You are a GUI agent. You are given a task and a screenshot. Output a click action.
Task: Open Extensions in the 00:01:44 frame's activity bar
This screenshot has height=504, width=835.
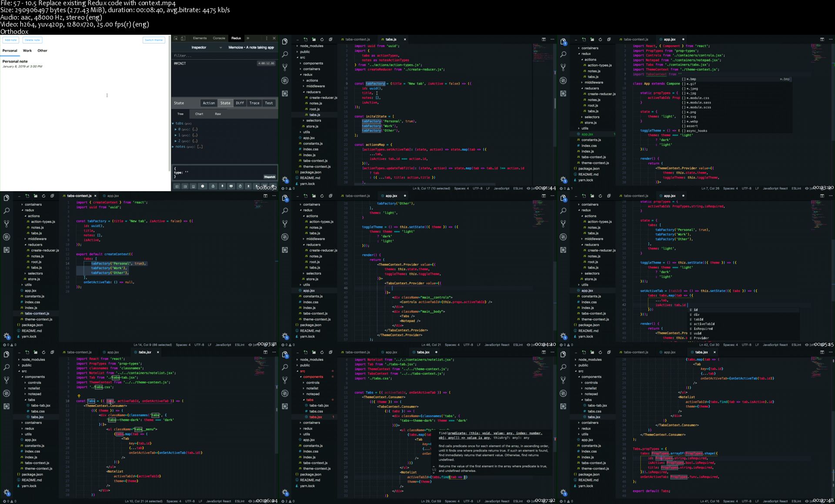point(285,93)
